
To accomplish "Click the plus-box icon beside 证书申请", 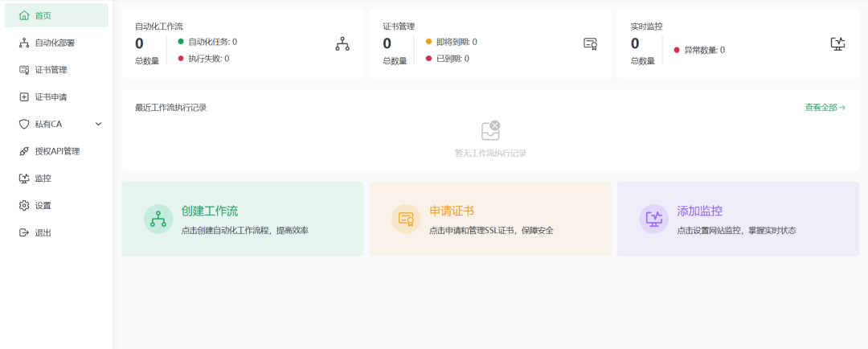I will pos(24,97).
